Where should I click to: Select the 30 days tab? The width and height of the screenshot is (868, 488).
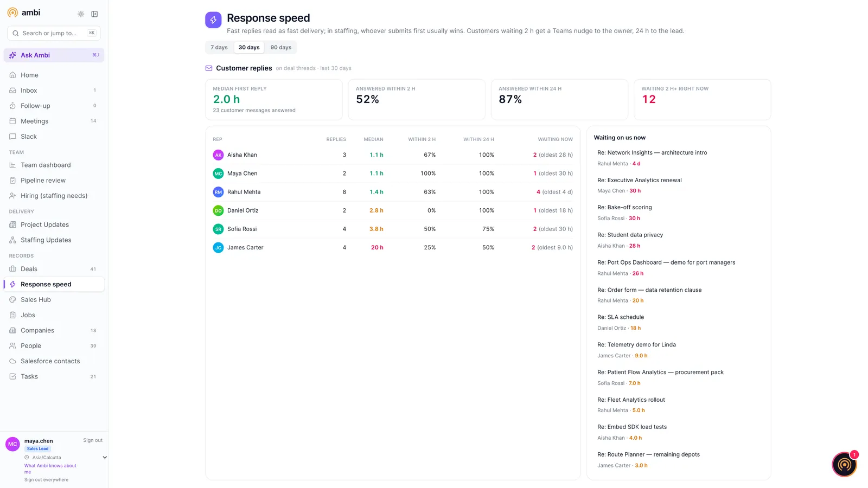click(249, 48)
